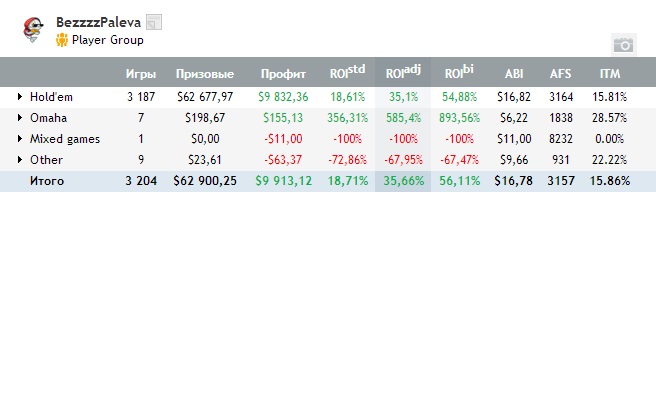This screenshot has width=656, height=405.
Task: Sort by the Игры column header
Action: [x=141, y=74]
